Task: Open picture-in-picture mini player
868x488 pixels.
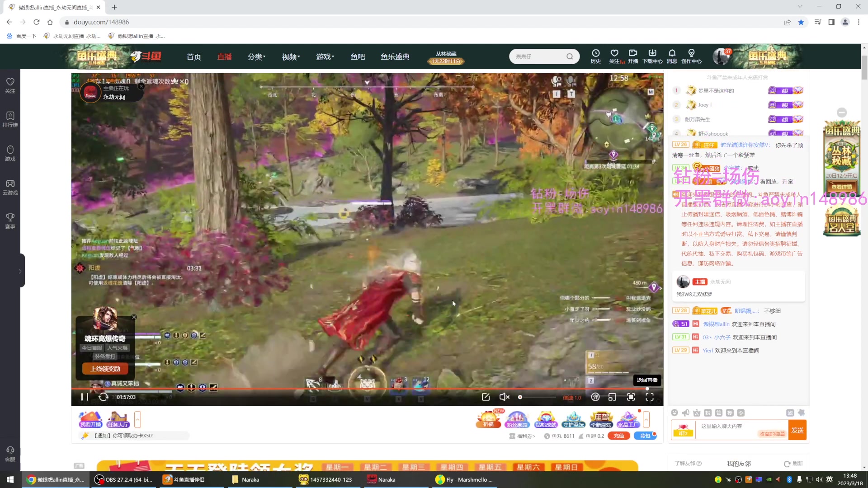Action: pyautogui.click(x=612, y=397)
